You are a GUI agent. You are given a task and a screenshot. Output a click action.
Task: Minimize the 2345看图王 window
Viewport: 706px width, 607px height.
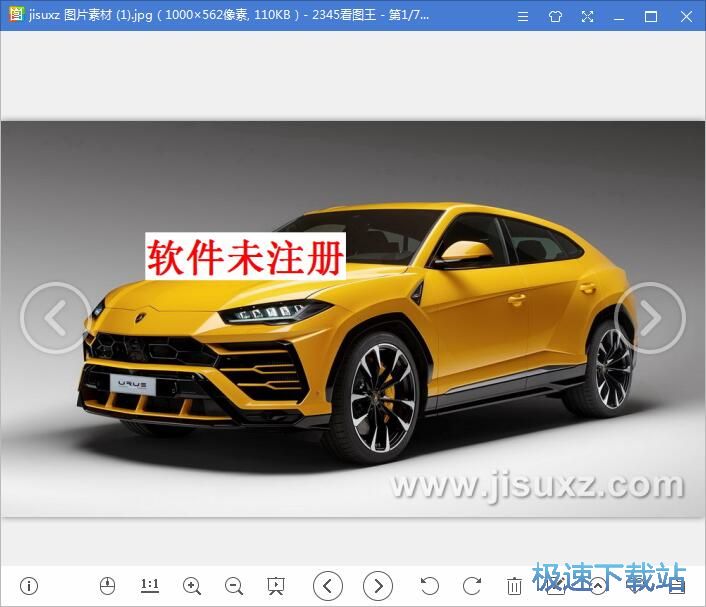(x=619, y=17)
